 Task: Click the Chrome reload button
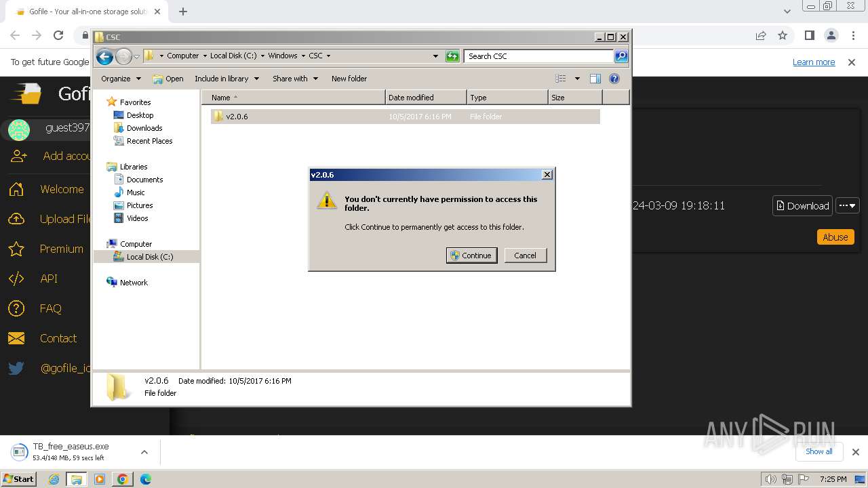(x=58, y=35)
